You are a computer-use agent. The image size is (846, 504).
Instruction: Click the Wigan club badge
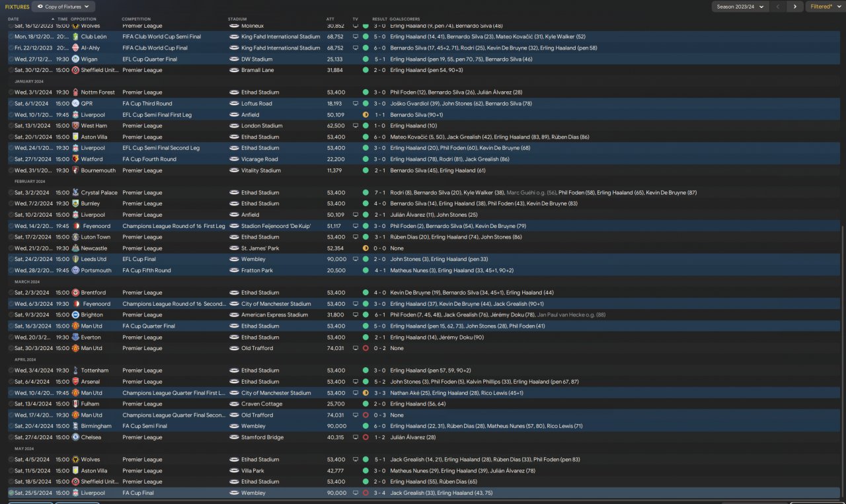point(75,59)
